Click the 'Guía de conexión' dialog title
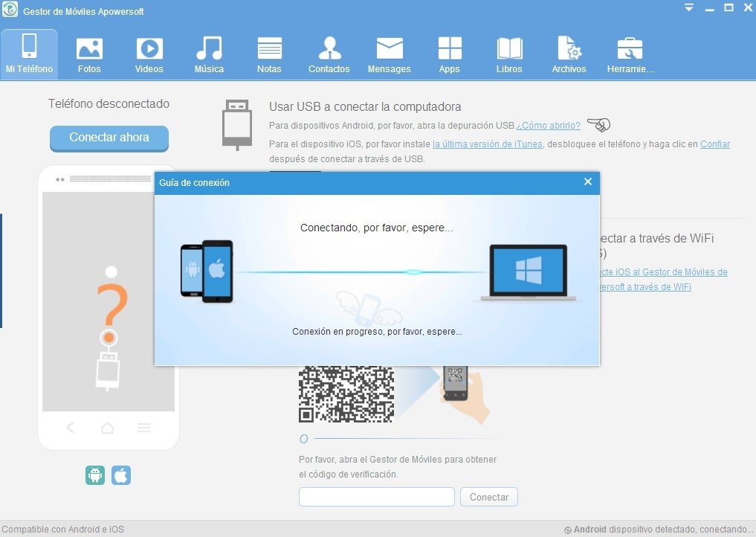This screenshot has width=756, height=537. click(194, 183)
